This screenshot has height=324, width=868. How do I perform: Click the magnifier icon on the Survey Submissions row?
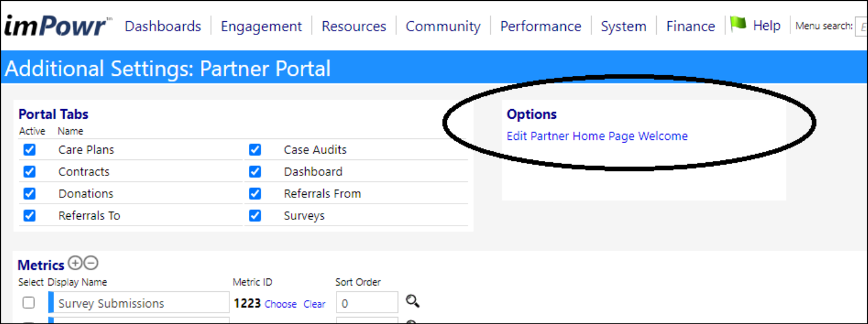pyautogui.click(x=412, y=302)
